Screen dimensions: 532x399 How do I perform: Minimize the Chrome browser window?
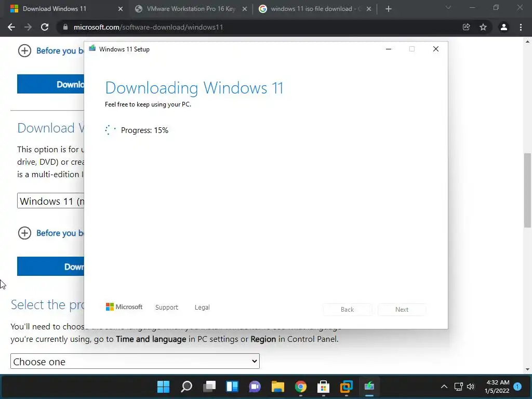pos(472,7)
